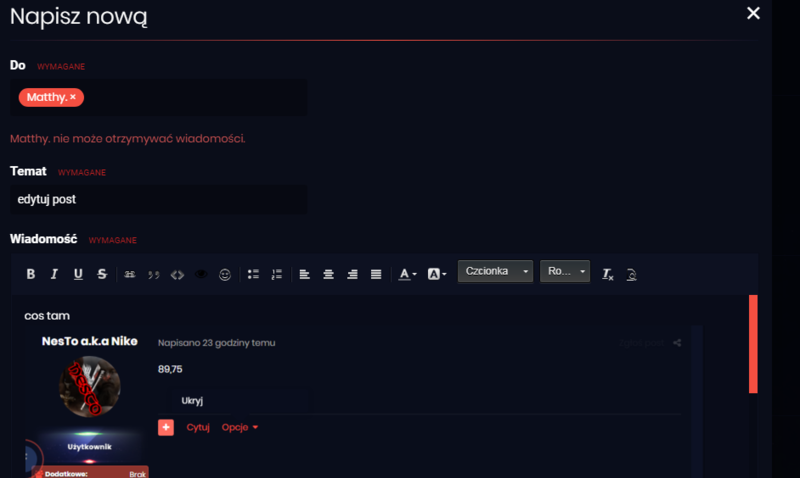Open the Czcionka font dropdown
The width and height of the screenshot is (800, 478).
[x=495, y=271]
